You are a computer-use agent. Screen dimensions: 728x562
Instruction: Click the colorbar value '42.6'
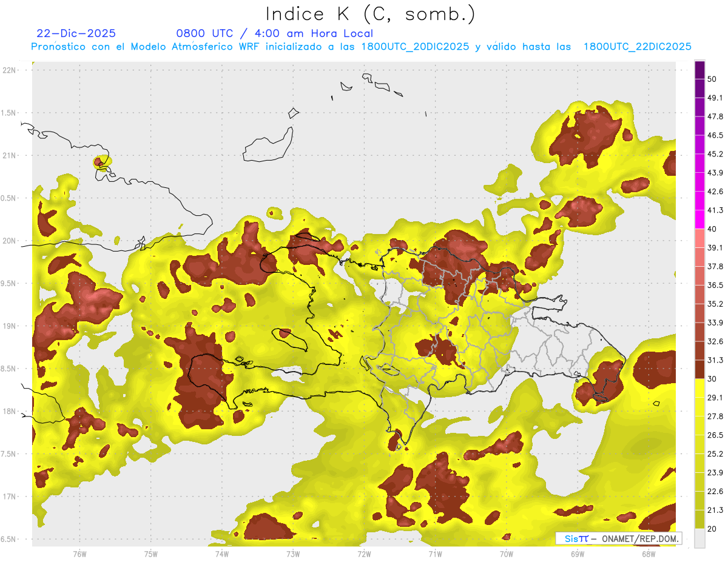point(715,192)
